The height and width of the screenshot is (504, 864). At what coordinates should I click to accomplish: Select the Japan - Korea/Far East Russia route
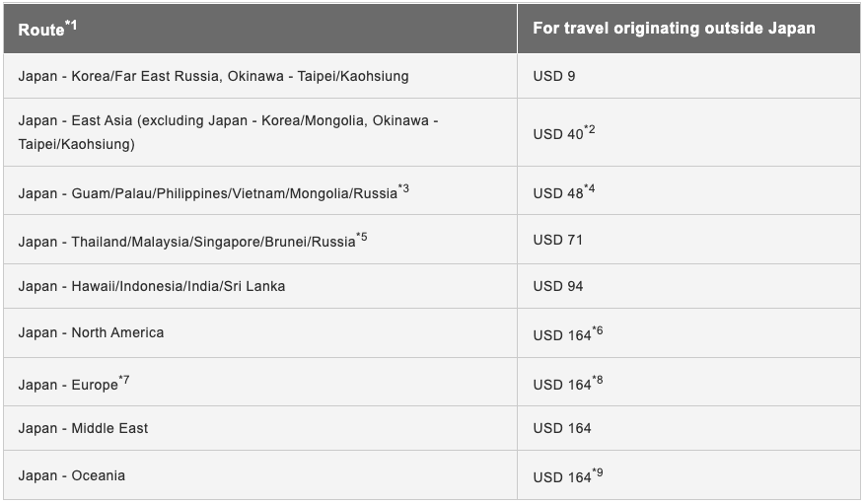coord(213,76)
